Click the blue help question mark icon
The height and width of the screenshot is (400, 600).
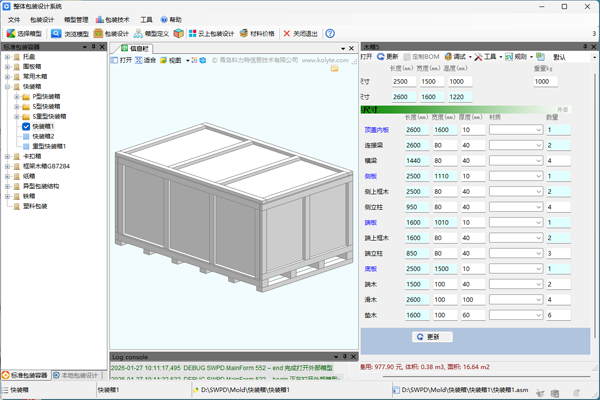tap(330, 33)
